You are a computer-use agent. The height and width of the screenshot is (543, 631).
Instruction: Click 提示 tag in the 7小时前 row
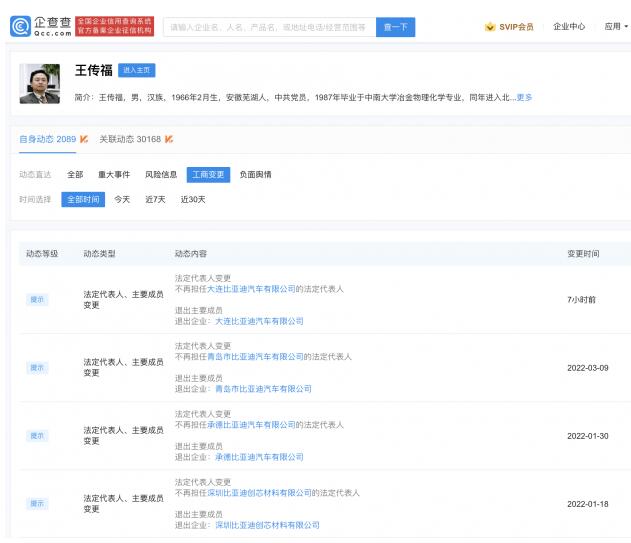(37, 299)
